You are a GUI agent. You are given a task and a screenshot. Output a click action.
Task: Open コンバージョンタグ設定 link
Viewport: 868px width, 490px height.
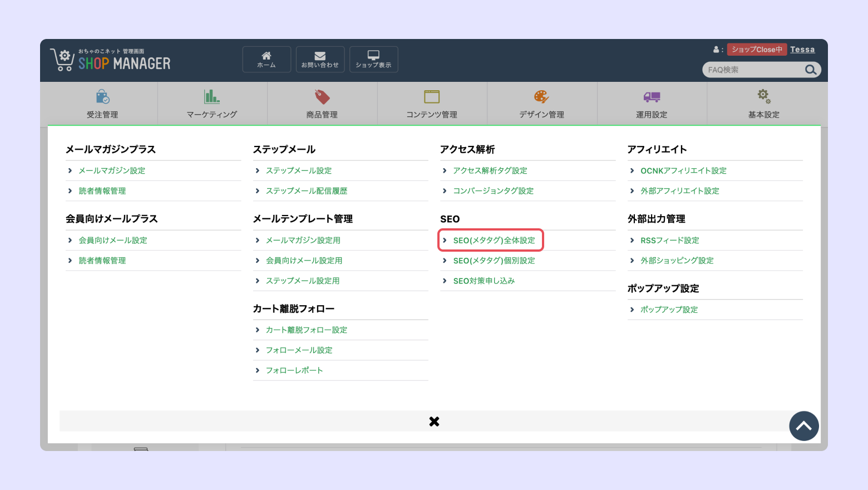[494, 191]
